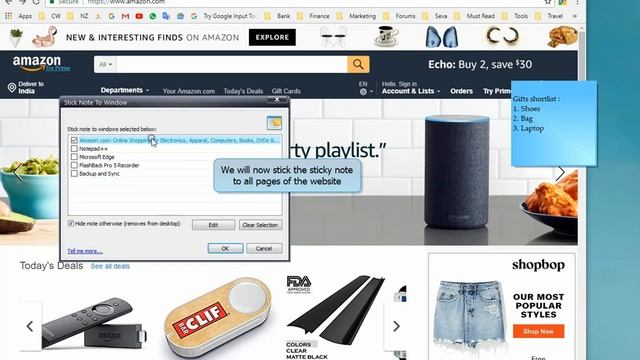Check the Microsoft Edge window checkbox

click(74, 157)
